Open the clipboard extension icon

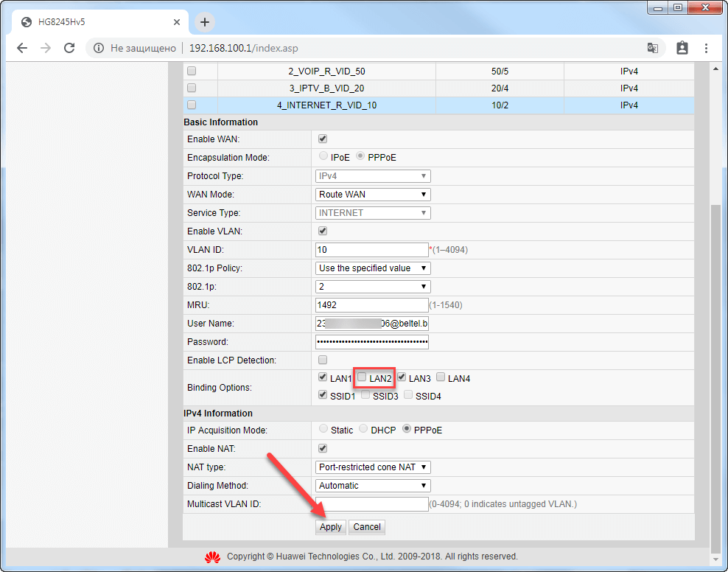pyautogui.click(x=682, y=48)
